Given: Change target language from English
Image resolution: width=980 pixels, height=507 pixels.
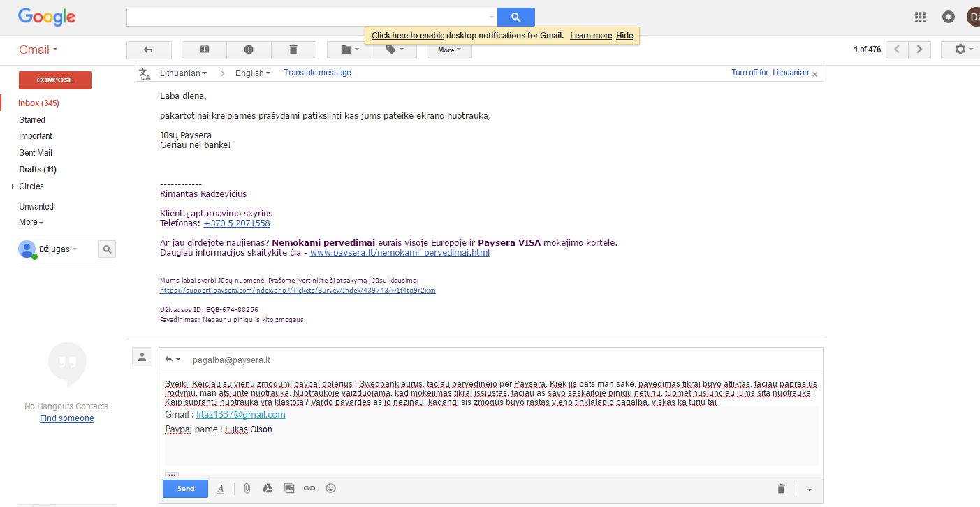Looking at the screenshot, I should [253, 73].
